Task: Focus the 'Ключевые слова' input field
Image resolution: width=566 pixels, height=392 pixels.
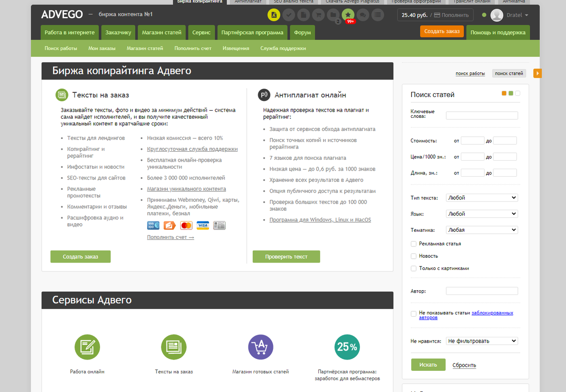Action: click(482, 115)
